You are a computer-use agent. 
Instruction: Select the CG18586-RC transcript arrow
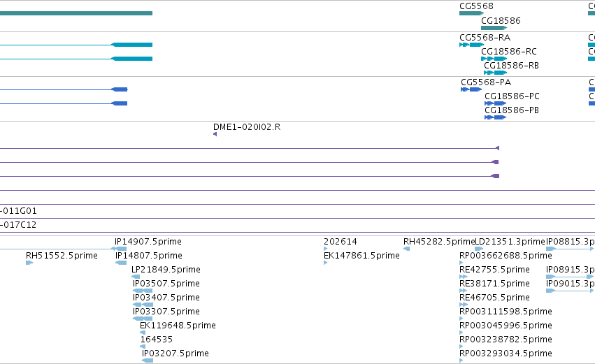tap(494, 59)
